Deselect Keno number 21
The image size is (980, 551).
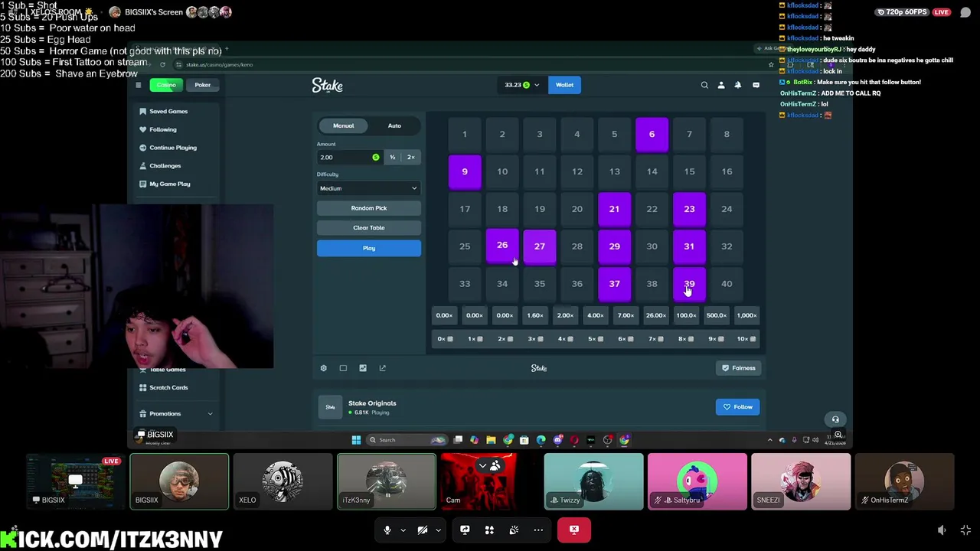tap(614, 209)
